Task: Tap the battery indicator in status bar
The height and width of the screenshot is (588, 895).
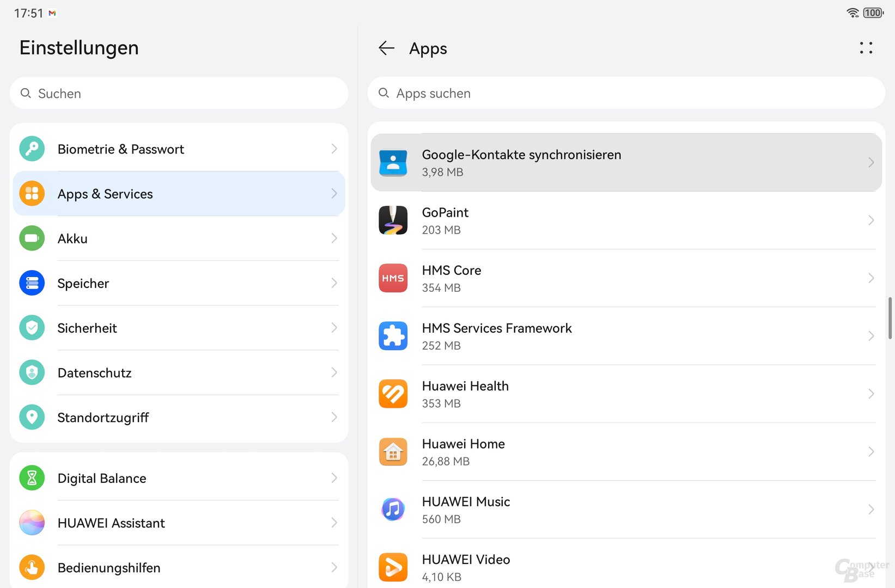Action: pos(873,13)
